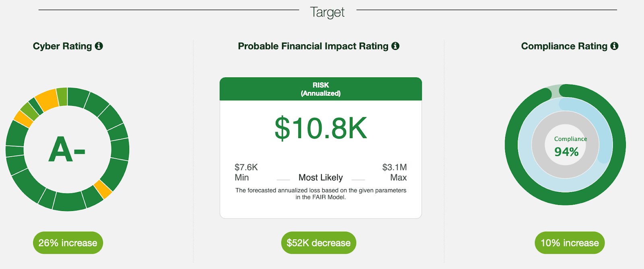Select the Most Likely label on the risk scale
This screenshot has width=644, height=269.
click(x=320, y=177)
